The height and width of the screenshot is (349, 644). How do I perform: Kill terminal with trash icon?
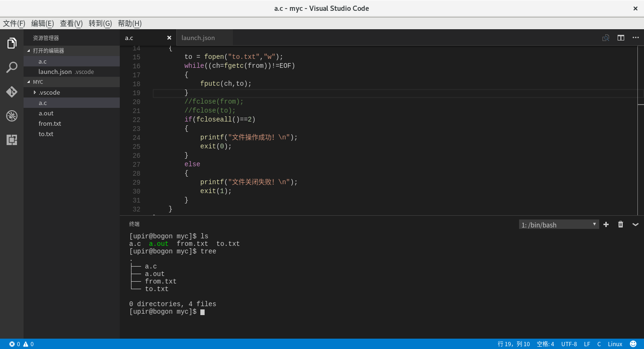[621, 224]
